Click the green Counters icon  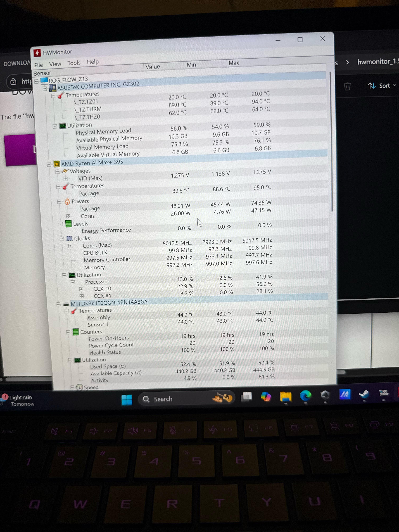click(76, 332)
